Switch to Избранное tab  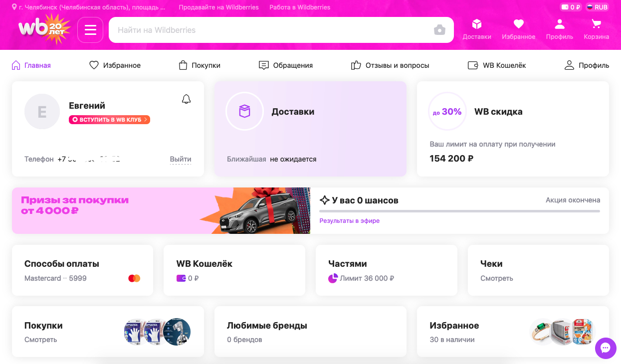[x=115, y=65]
